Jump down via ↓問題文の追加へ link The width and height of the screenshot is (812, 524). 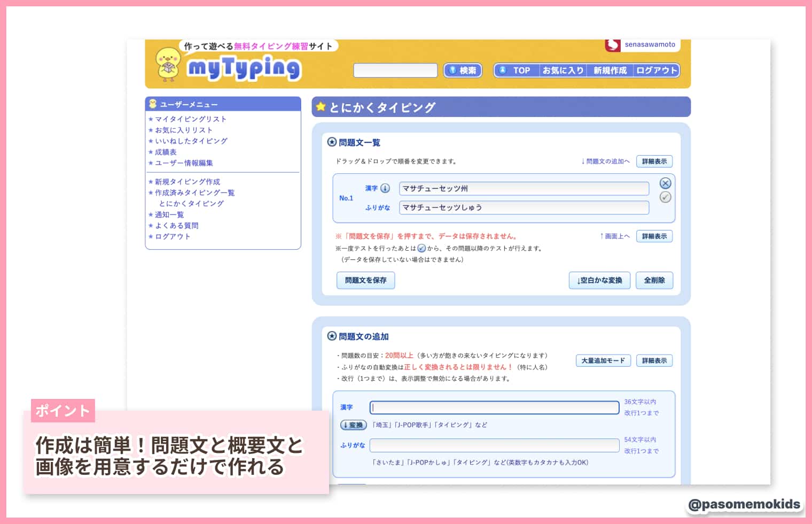tap(605, 161)
